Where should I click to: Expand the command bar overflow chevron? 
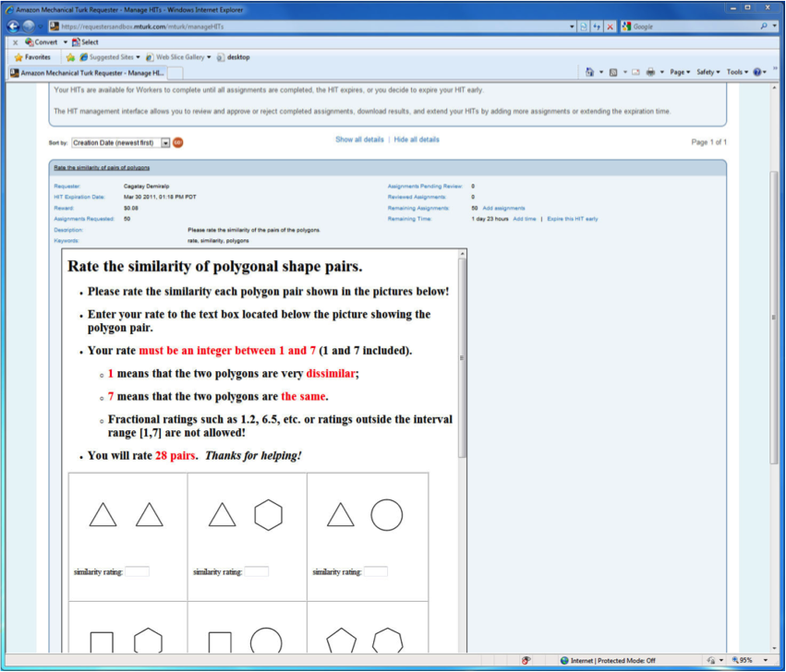click(x=776, y=69)
